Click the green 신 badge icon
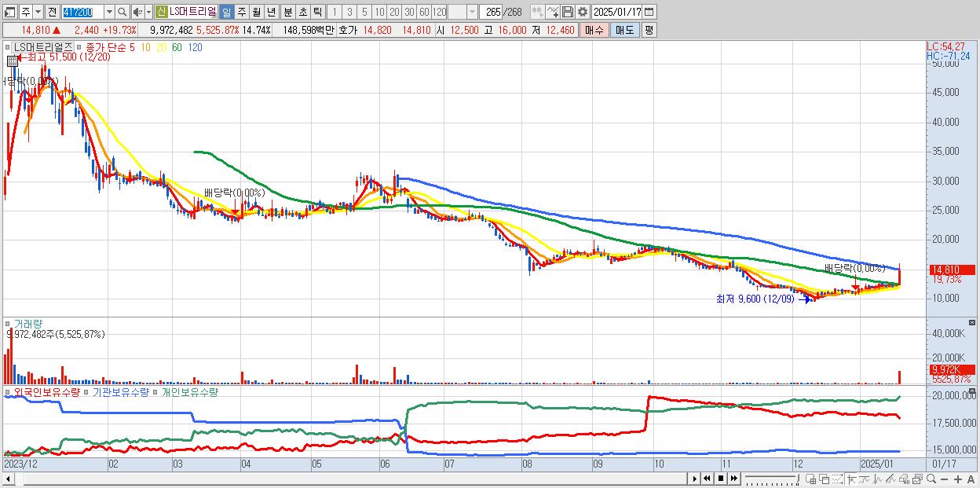The image size is (980, 488). tap(161, 12)
